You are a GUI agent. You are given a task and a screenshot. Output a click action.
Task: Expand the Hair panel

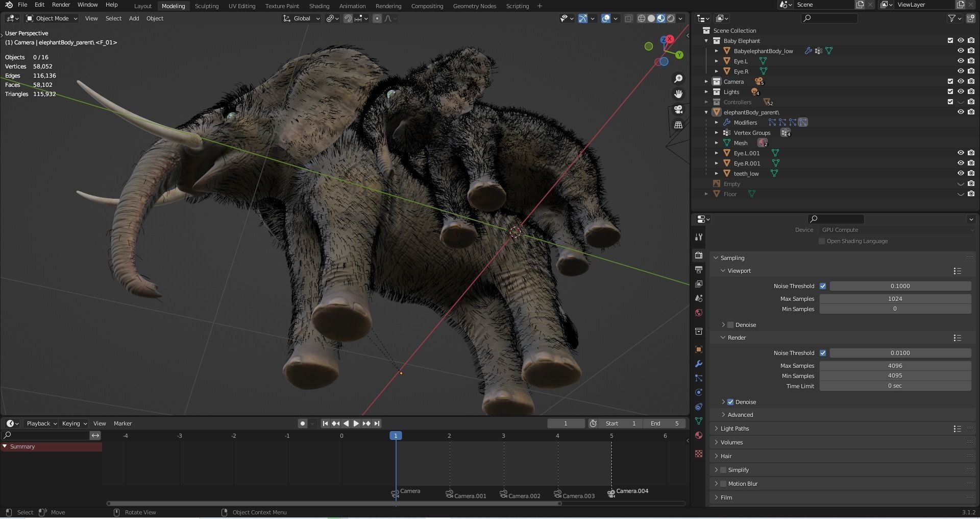pyautogui.click(x=716, y=456)
